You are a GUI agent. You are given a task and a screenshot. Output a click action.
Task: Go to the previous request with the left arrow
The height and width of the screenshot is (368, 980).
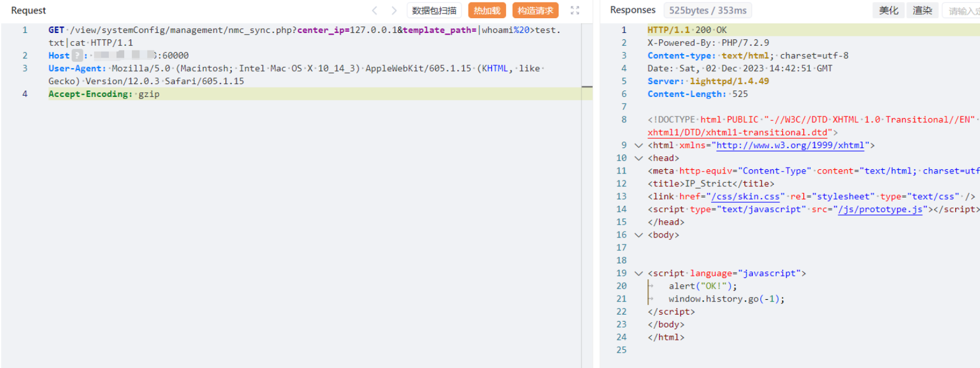[x=374, y=11]
